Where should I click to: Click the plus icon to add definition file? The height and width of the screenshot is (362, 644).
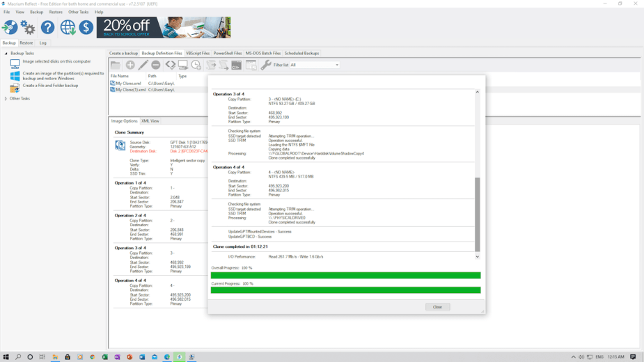coord(130,65)
